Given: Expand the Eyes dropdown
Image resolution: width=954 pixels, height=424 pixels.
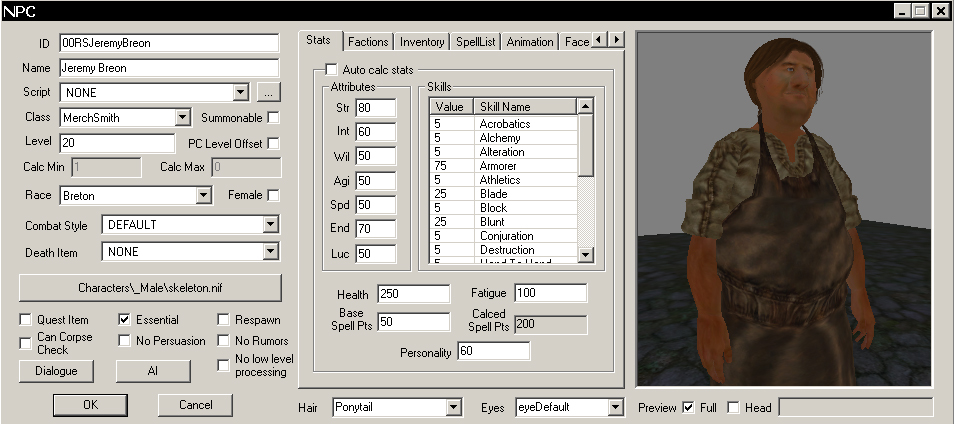Looking at the screenshot, I should [x=615, y=408].
